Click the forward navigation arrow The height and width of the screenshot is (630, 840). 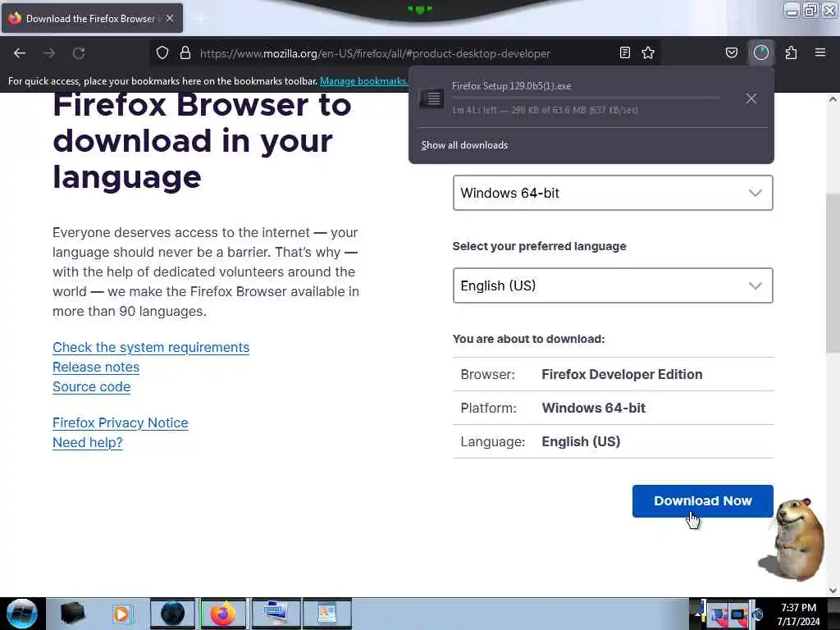pyautogui.click(x=49, y=53)
